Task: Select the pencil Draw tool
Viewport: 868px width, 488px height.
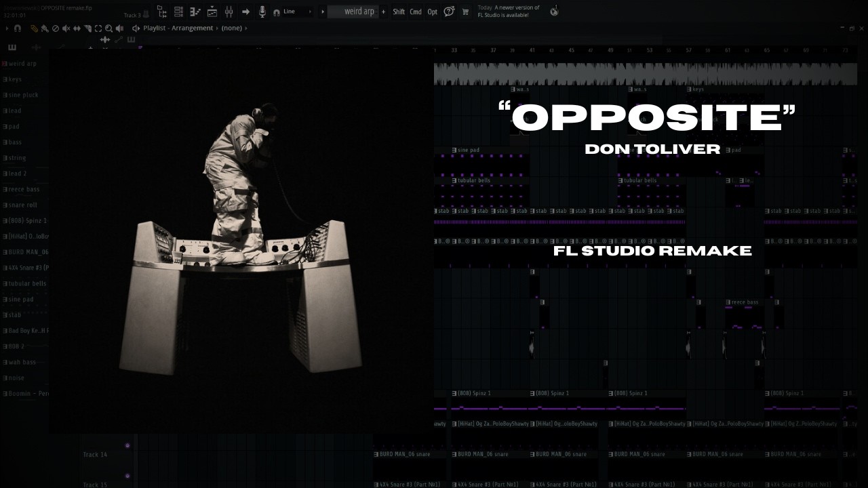Action: coord(34,28)
